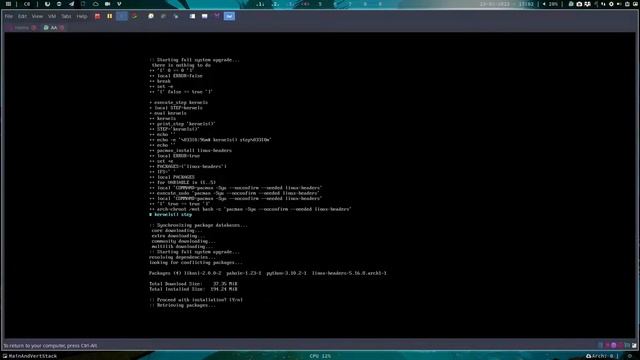Viewport: 640px width, 360px height.
Task: Click the 'Total Download Size' terminal line
Action: point(193,284)
